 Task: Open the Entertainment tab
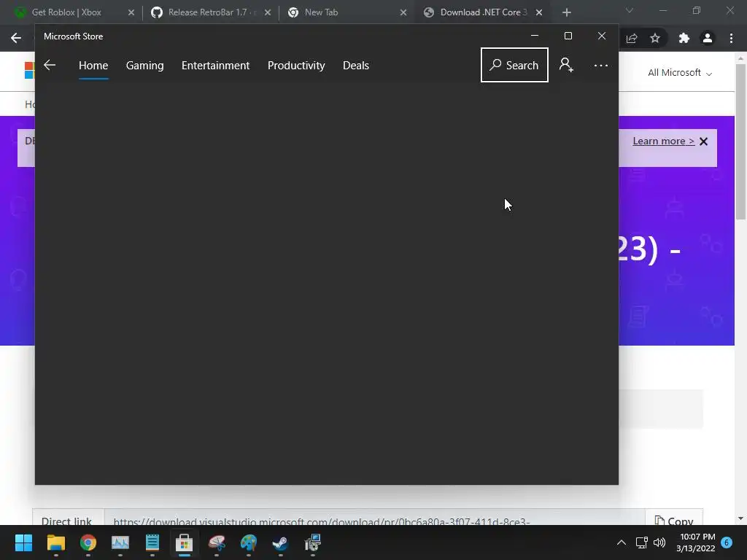pyautogui.click(x=215, y=65)
